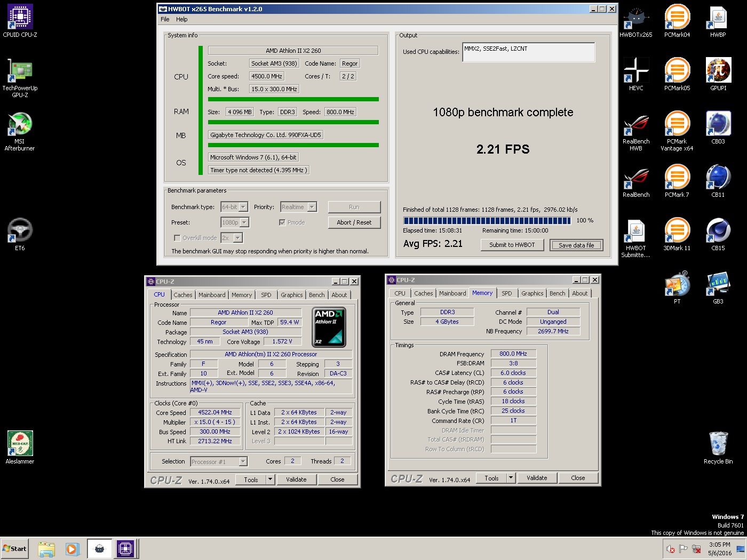Launch GB3 desktop shortcut
The width and height of the screenshot is (747, 560).
click(718, 287)
